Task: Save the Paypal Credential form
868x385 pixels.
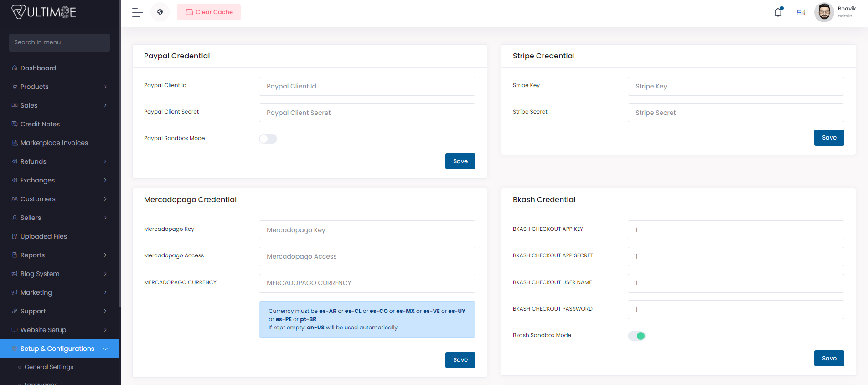Action: (460, 161)
